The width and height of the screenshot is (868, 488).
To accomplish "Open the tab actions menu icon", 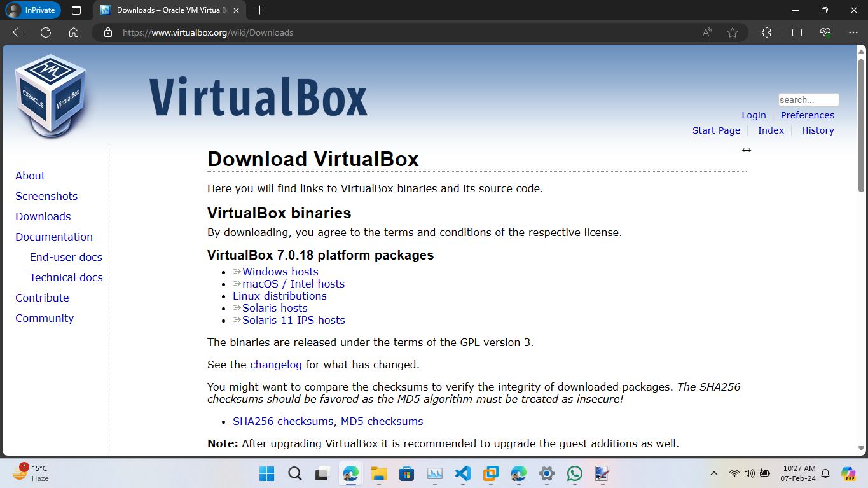I will click(76, 10).
